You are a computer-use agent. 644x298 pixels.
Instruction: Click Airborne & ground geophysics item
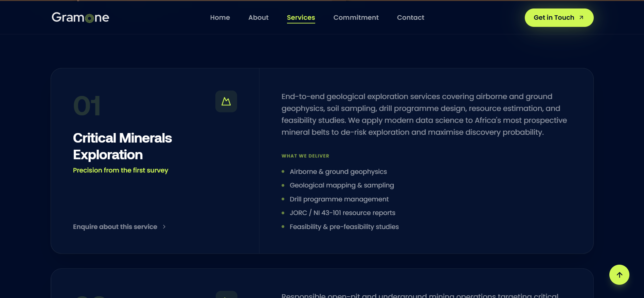pos(338,172)
